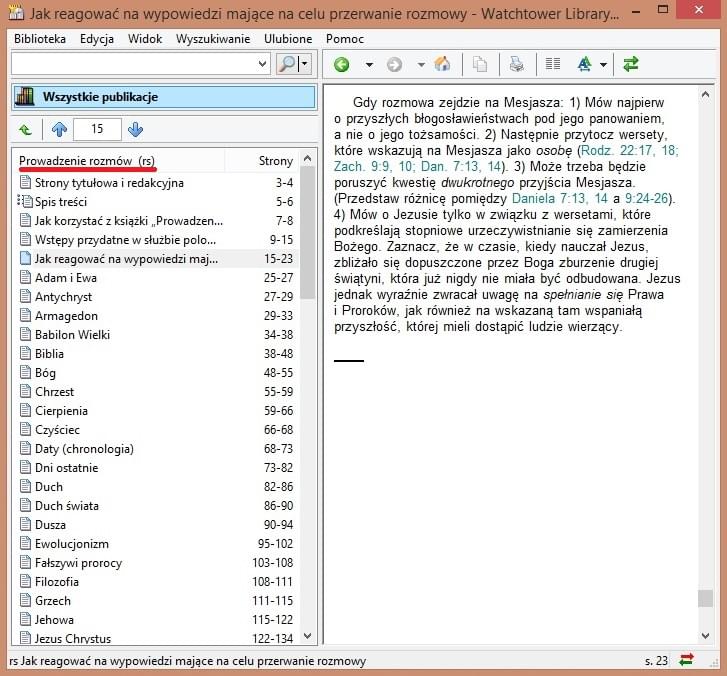Viewport: 727px width, 676px height.
Task: Click green go-up-level arrow in navigation
Action: [x=25, y=129]
